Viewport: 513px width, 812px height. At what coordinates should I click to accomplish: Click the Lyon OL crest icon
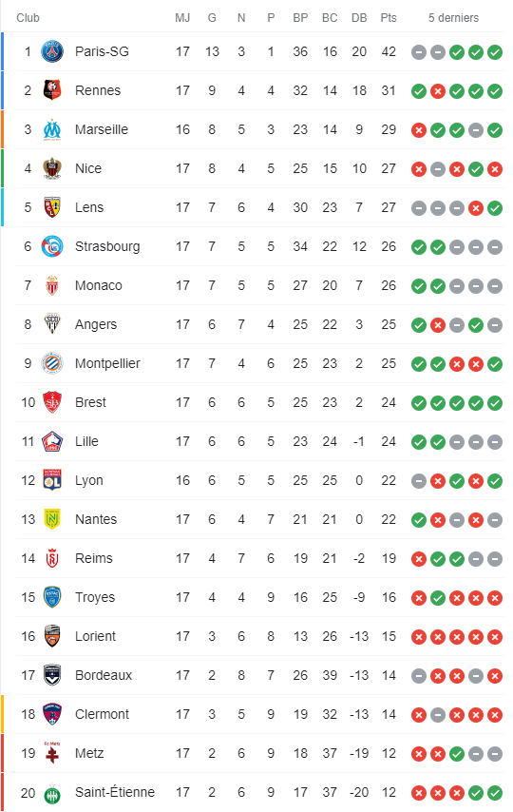click(51, 480)
